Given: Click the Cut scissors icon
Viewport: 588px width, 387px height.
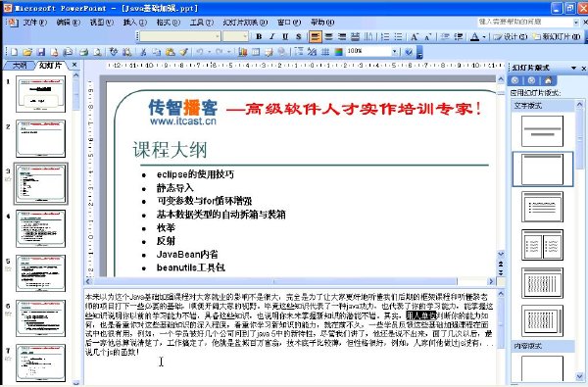Looking at the screenshot, I should point(143,52).
